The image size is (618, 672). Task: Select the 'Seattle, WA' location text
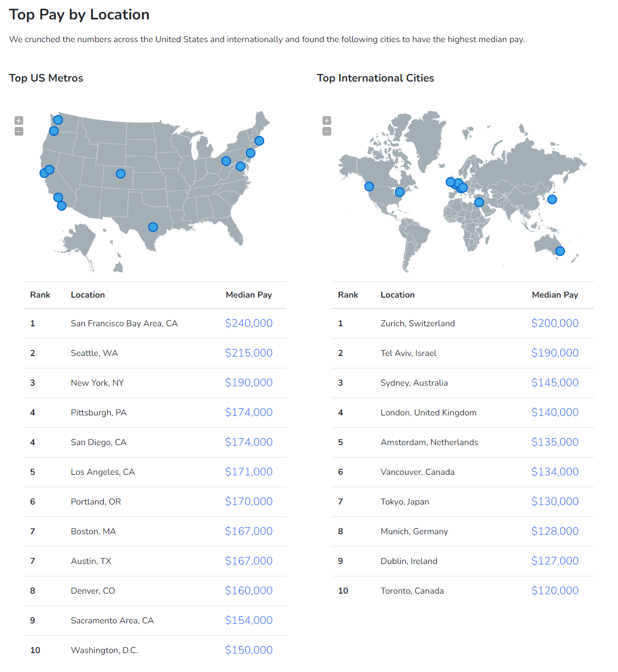pos(95,353)
